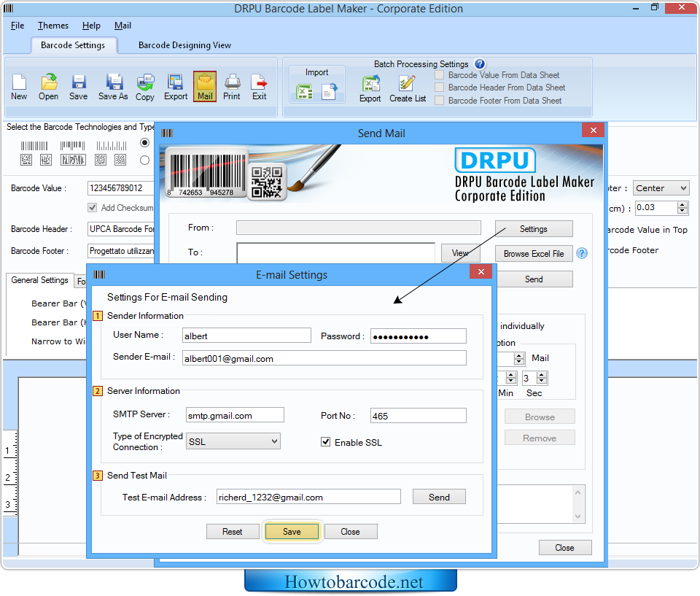The width and height of the screenshot is (700, 596).
Task: Send test mail with Send button
Action: [439, 497]
